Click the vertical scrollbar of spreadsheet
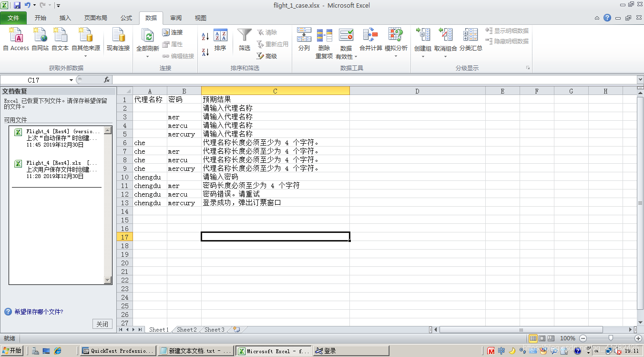Screen dimensions: 644x357 pos(640,203)
